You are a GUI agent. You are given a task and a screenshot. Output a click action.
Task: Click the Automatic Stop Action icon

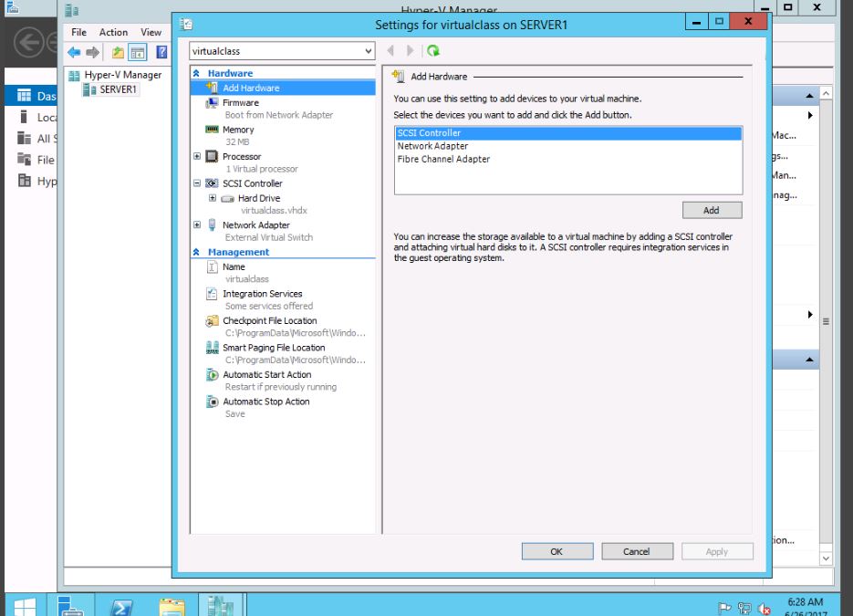[x=212, y=402]
